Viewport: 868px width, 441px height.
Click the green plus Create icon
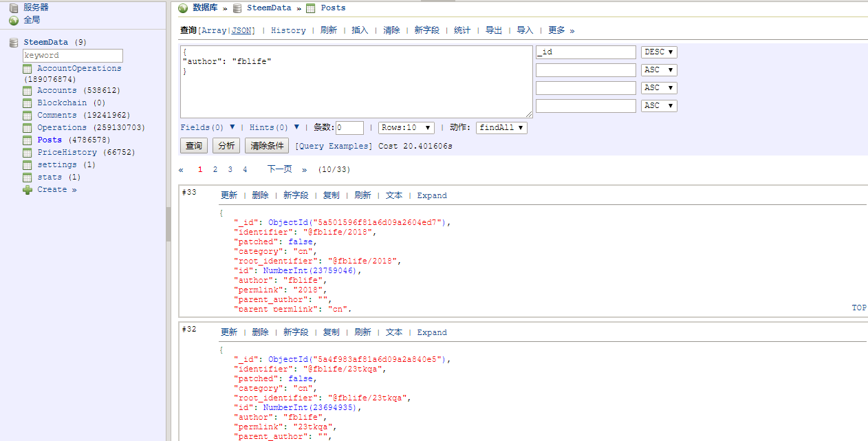click(x=28, y=190)
